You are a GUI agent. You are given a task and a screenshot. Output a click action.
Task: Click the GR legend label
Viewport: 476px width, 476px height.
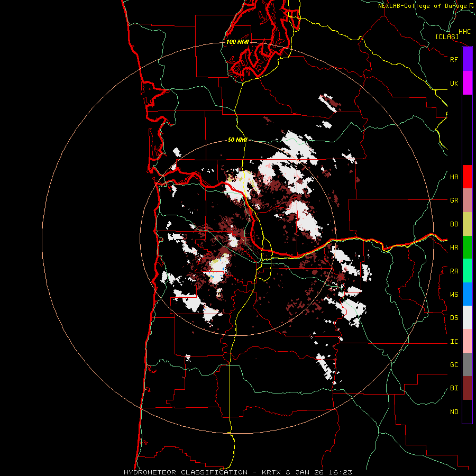[x=454, y=200]
